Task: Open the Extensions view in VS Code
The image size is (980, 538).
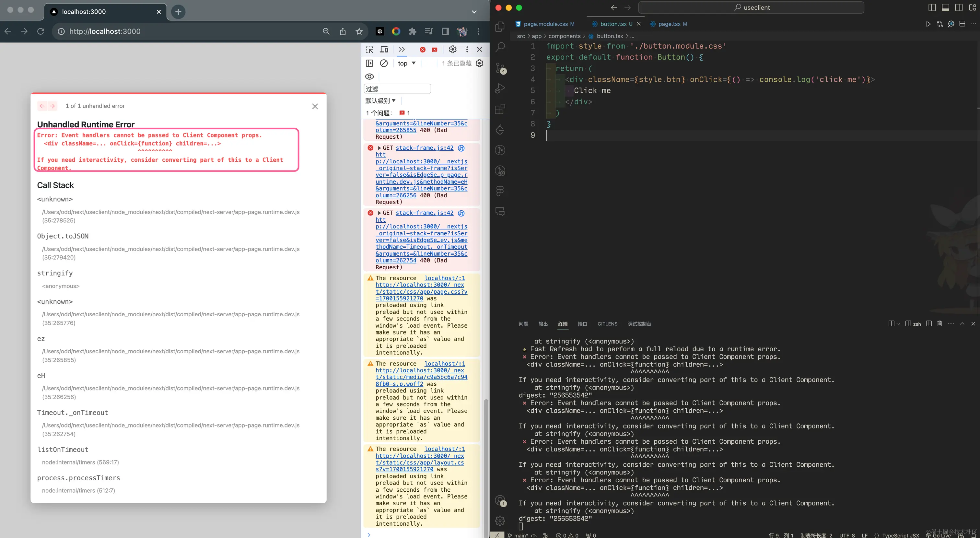Action: pyautogui.click(x=500, y=109)
